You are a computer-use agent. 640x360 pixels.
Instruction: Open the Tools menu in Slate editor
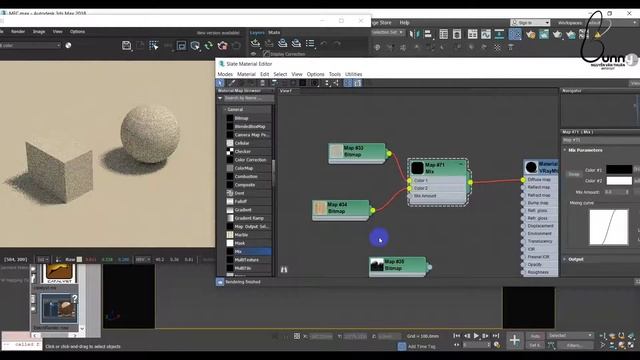click(335, 74)
